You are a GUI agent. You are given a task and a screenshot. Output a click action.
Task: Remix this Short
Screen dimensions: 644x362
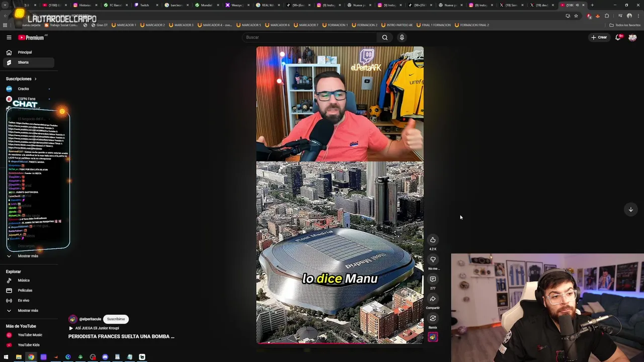[433, 318]
